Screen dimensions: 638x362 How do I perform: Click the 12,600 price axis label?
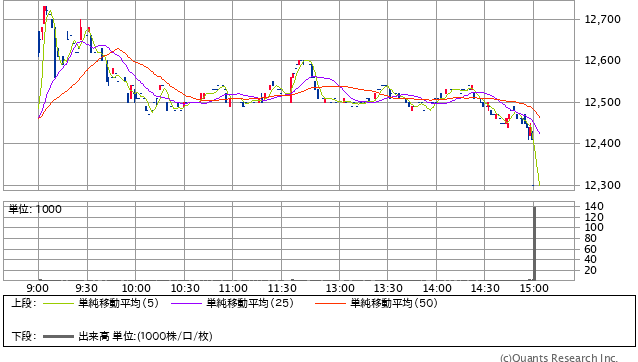click(x=602, y=60)
